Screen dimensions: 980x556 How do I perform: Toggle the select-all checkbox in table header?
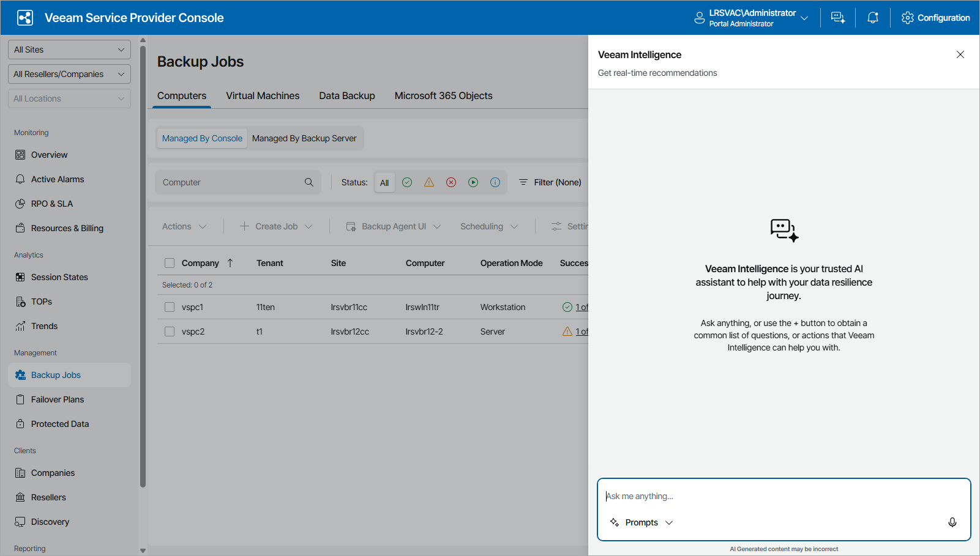(170, 263)
